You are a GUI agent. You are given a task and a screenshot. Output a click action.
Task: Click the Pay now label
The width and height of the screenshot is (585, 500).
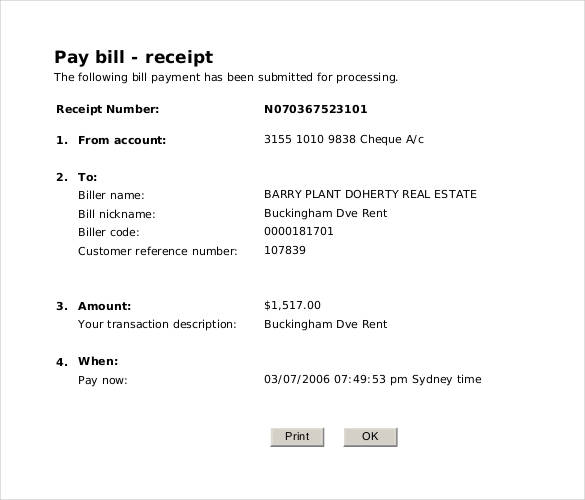(103, 380)
